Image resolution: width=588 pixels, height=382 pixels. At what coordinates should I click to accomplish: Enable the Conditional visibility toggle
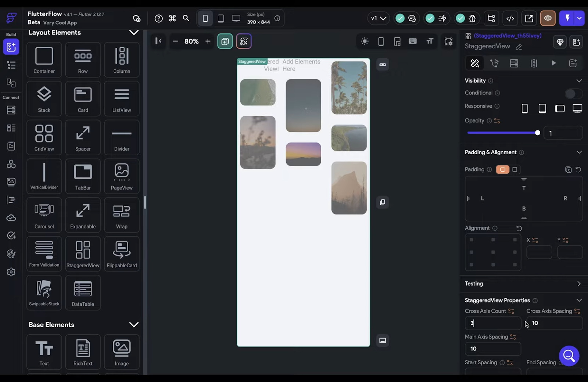573,94
